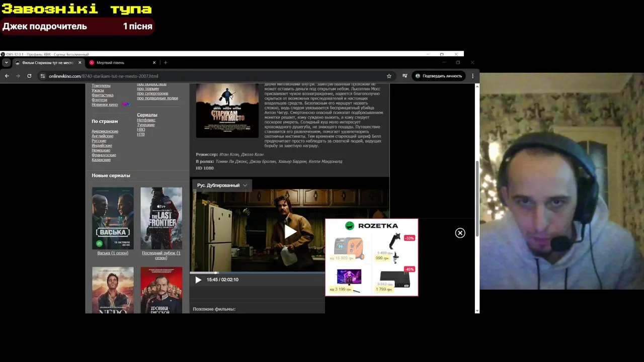Click the 'HD 1080' quality text
This screenshot has height=362, width=644.
click(x=205, y=168)
